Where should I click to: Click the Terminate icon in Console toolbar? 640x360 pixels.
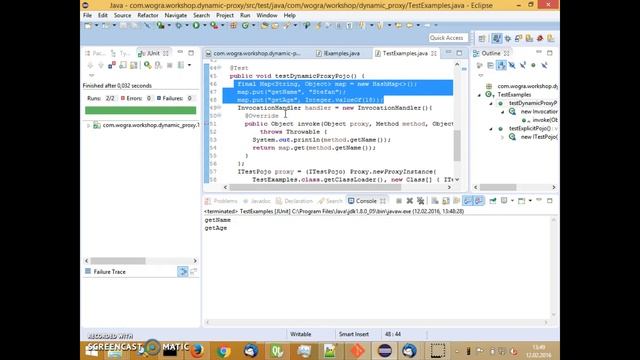(x=399, y=201)
